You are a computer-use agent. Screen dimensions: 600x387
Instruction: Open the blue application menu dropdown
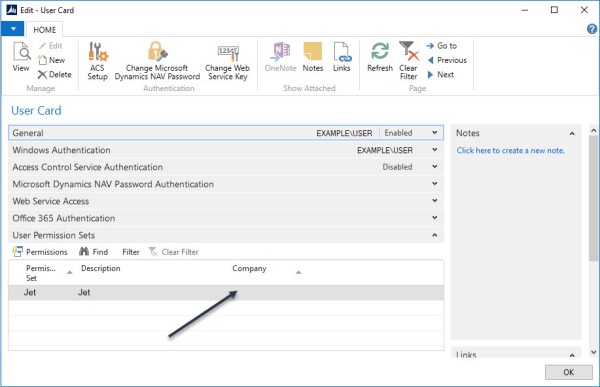point(13,29)
